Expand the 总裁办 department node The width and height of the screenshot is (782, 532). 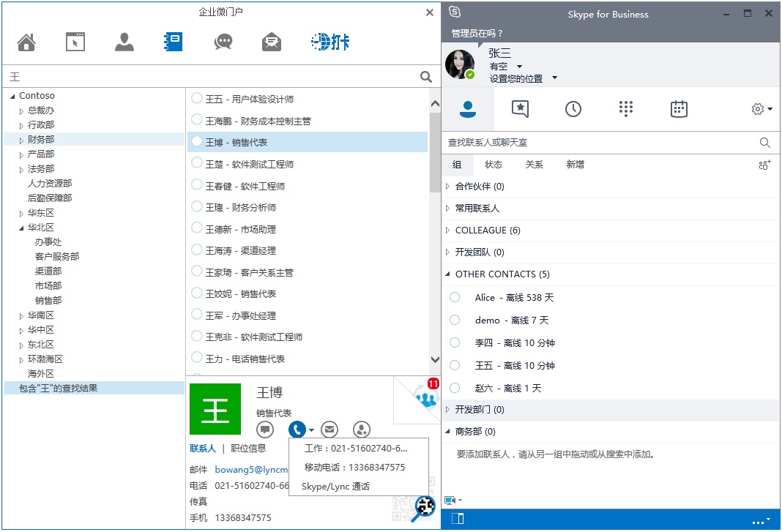point(21,111)
